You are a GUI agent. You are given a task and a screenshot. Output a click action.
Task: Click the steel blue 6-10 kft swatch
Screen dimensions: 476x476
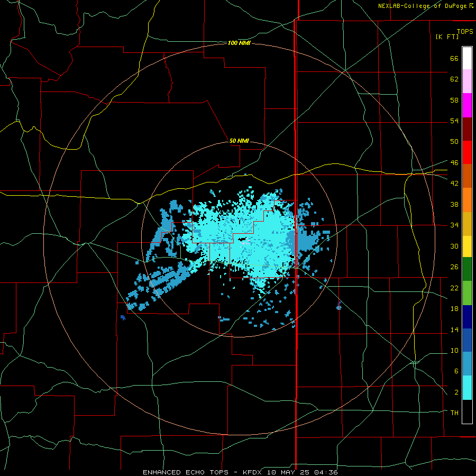(x=467, y=364)
